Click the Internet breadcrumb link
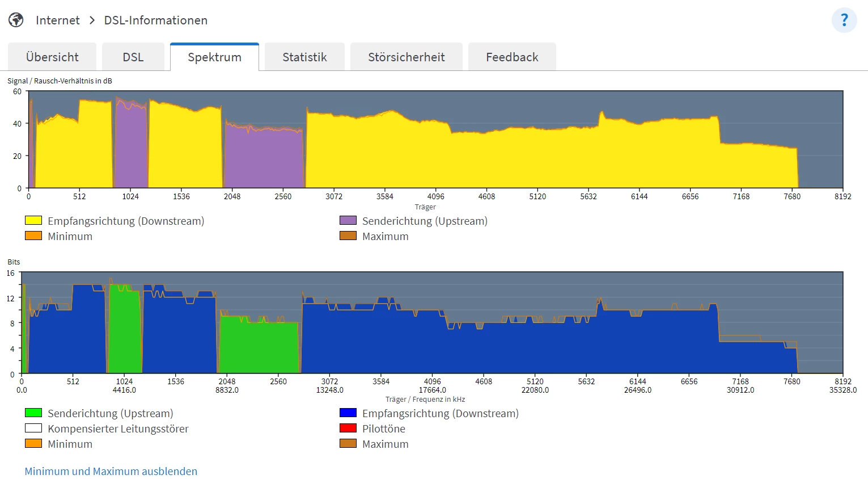 point(58,20)
